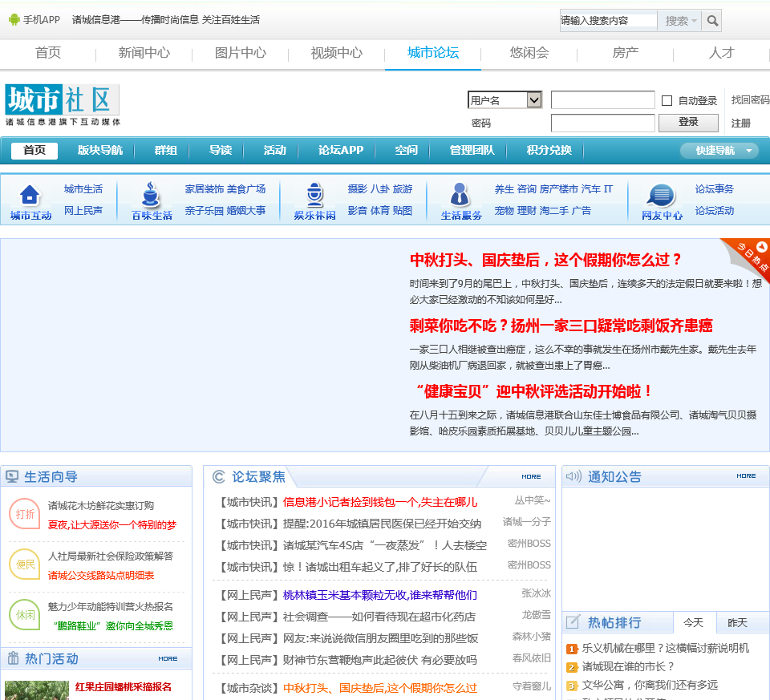Image resolution: width=770 pixels, height=700 pixels.
Task: Click author name 密州BOSS on 汽车4S店 row
Action: pyautogui.click(x=529, y=544)
